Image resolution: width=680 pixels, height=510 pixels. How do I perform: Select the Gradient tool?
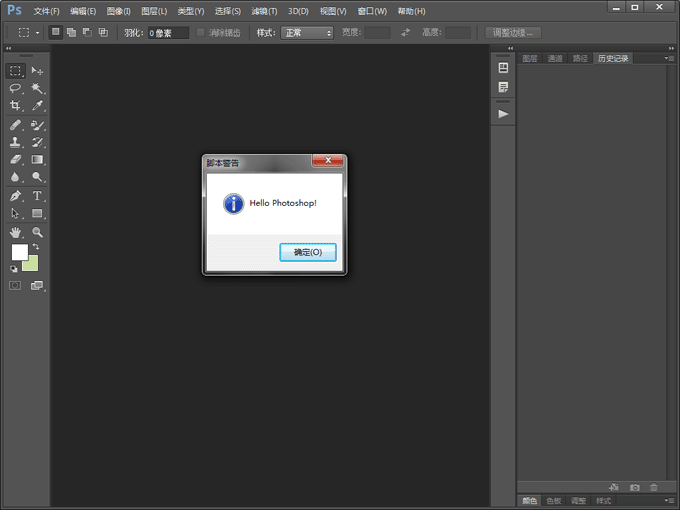[37, 160]
